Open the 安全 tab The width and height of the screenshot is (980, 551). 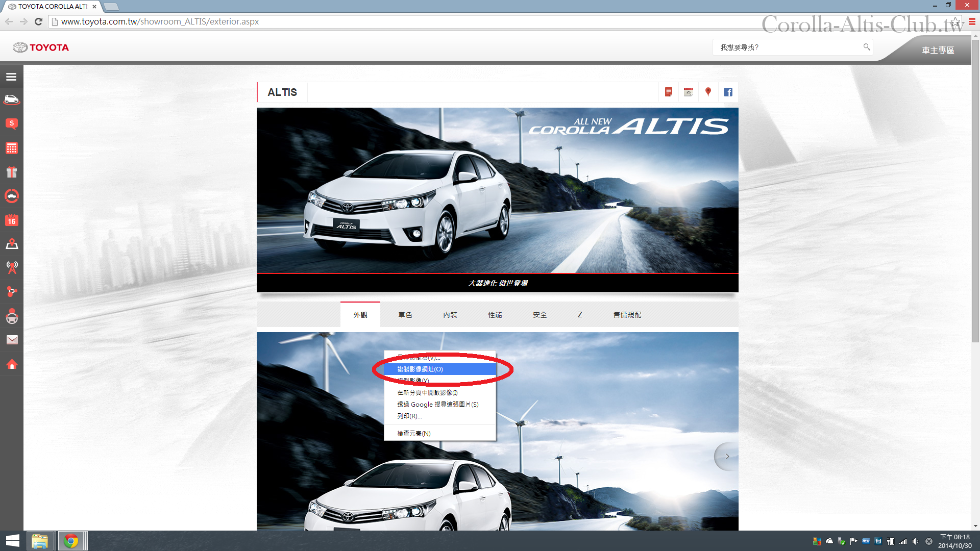[540, 315]
